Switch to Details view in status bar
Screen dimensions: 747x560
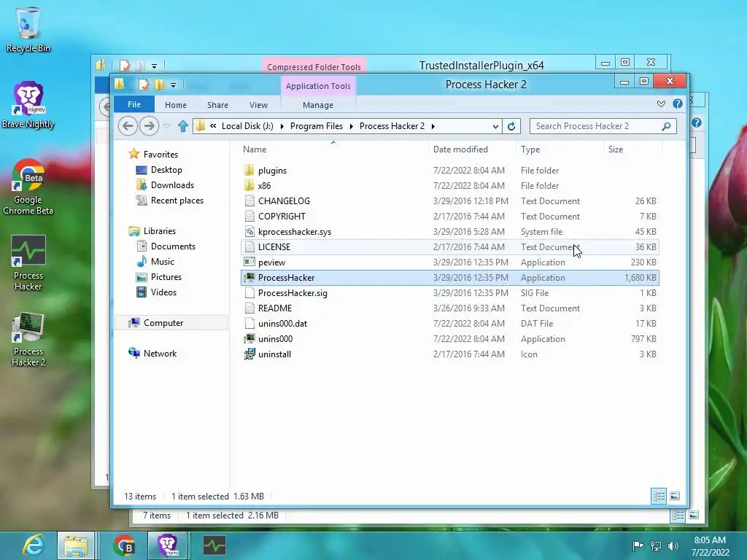pyautogui.click(x=659, y=496)
